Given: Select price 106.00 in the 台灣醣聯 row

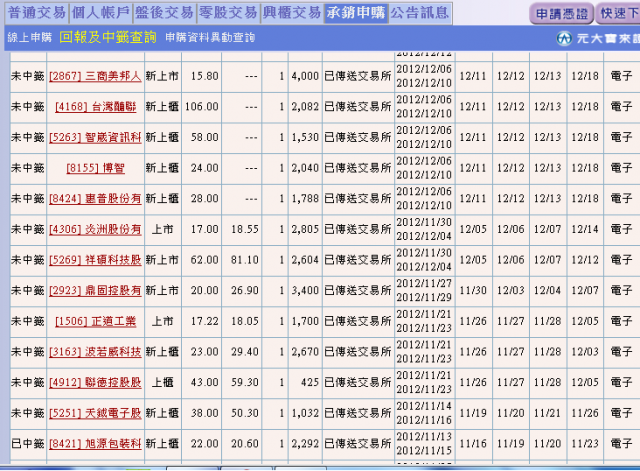Looking at the screenshot, I should (202, 107).
